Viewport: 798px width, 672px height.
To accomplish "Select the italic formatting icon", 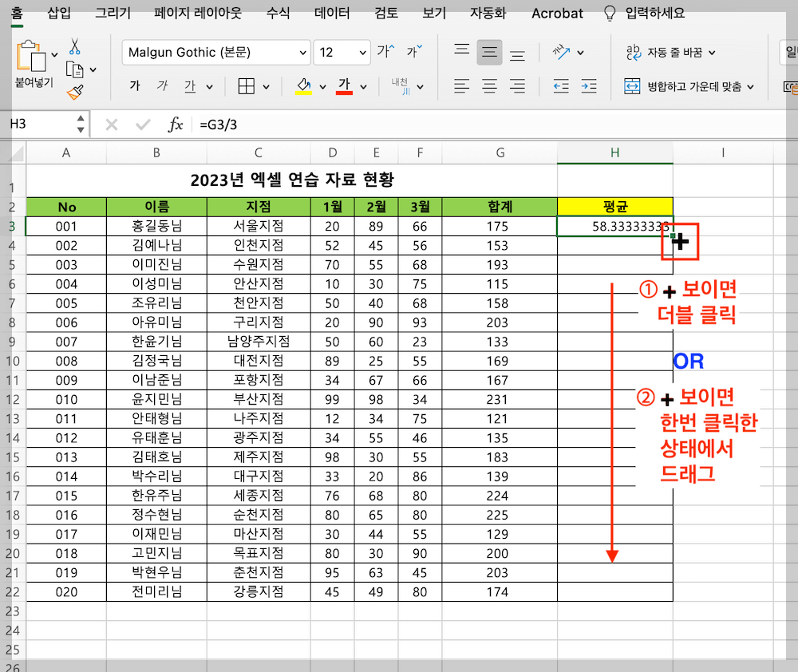I will [x=163, y=86].
